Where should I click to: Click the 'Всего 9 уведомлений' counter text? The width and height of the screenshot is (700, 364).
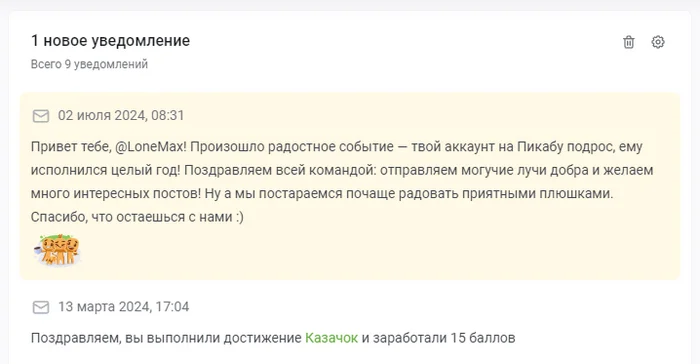[x=89, y=64]
